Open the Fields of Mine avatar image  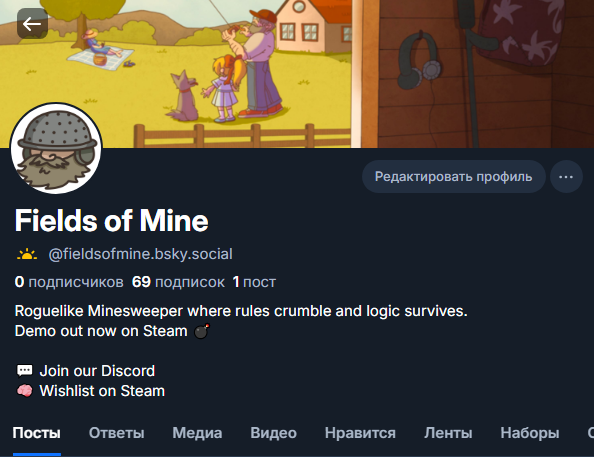pos(56,149)
